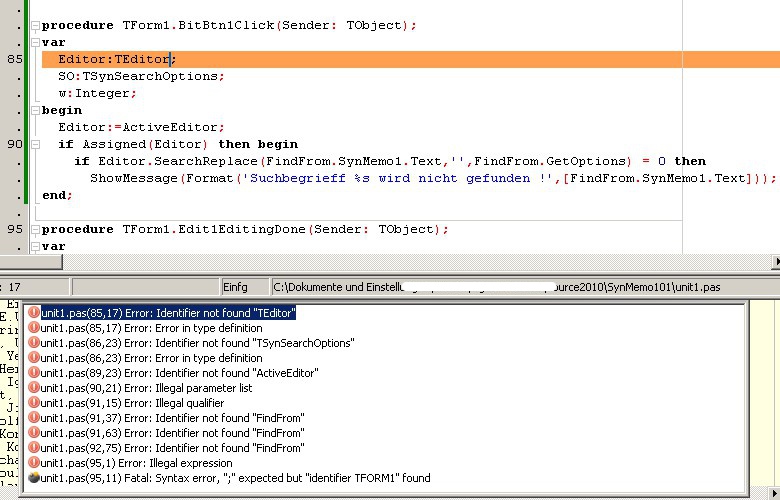Click error icon next to 'Illegal parameter list'
Viewport: 780px width, 500px height.
34,388
